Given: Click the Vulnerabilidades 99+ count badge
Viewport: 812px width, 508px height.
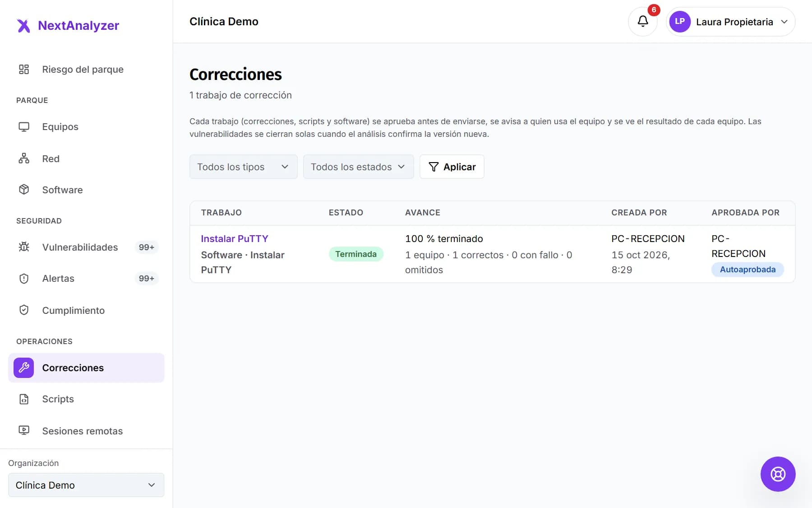Looking at the screenshot, I should click(147, 247).
